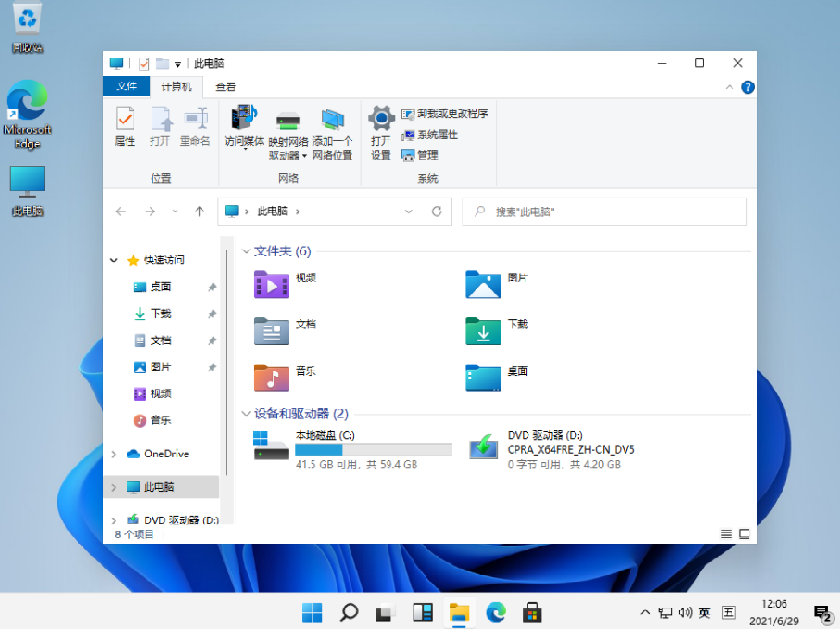Collapse the ribbon with the chevron toggle
Image resolution: width=840 pixels, height=629 pixels.
[x=729, y=86]
